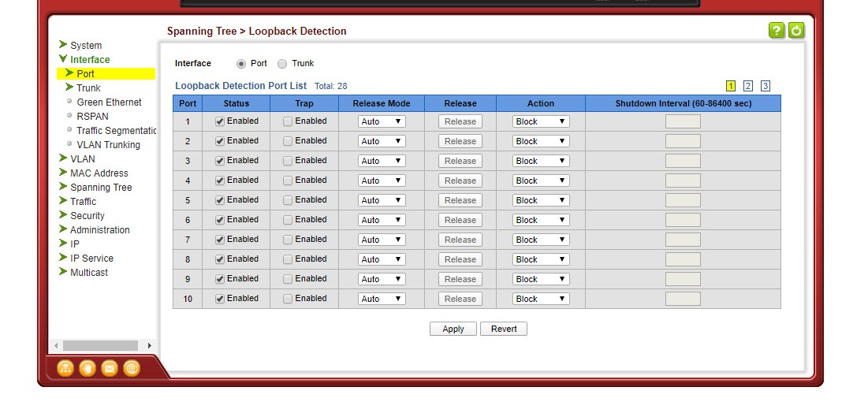Go to page 3 of port list
Viewport: 868px width, 402px height.
(765, 86)
